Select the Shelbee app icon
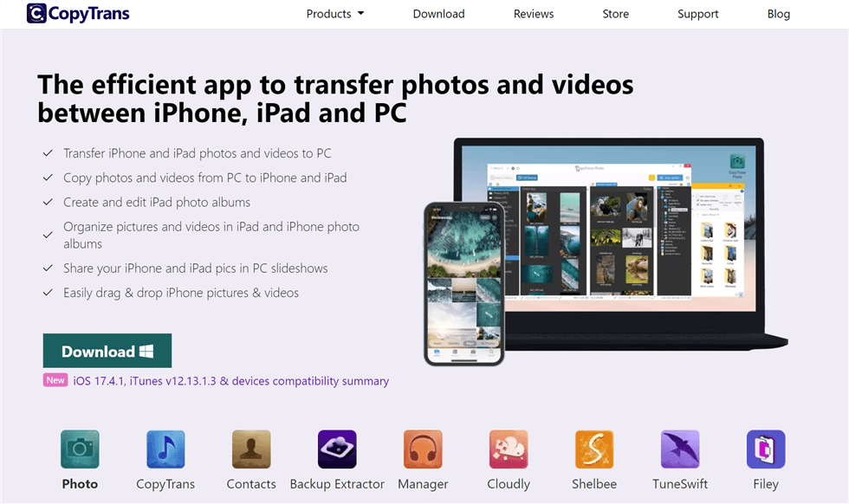The height and width of the screenshot is (504, 849). click(594, 449)
